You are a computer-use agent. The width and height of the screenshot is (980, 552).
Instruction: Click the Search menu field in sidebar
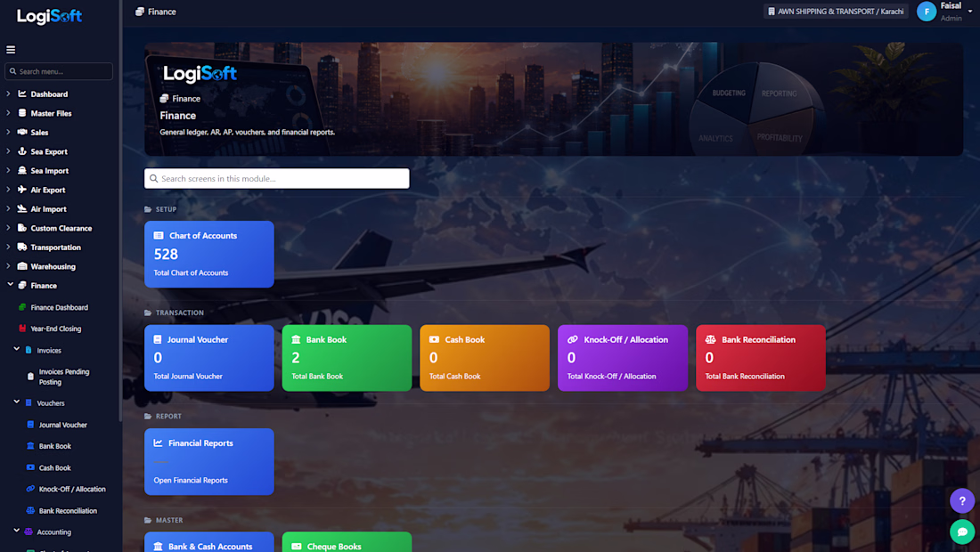(x=59, y=71)
